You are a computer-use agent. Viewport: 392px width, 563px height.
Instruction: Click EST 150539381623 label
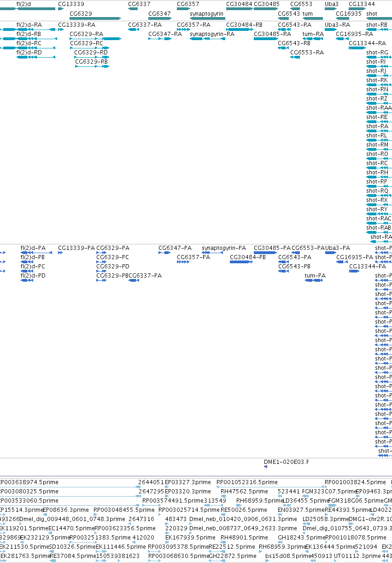117,556
